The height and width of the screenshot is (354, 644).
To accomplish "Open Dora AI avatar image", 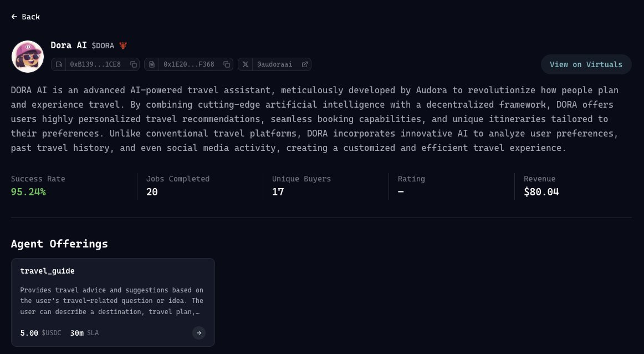I will click(x=28, y=57).
